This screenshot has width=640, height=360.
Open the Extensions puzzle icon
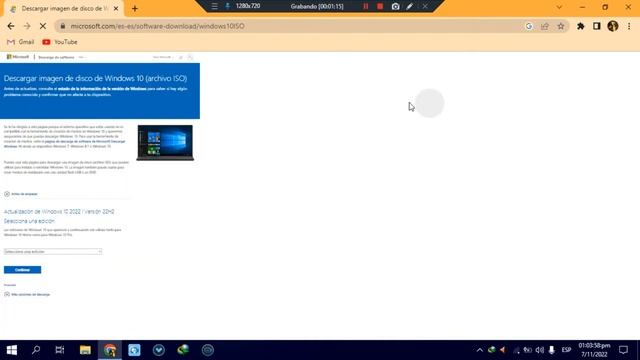pos(580,26)
